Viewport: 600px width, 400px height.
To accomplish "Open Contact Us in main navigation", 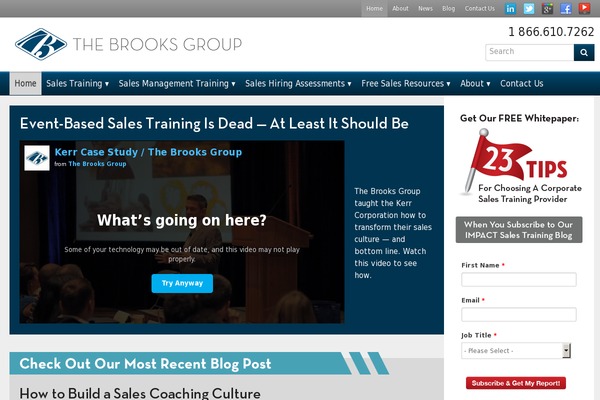I will [x=522, y=83].
